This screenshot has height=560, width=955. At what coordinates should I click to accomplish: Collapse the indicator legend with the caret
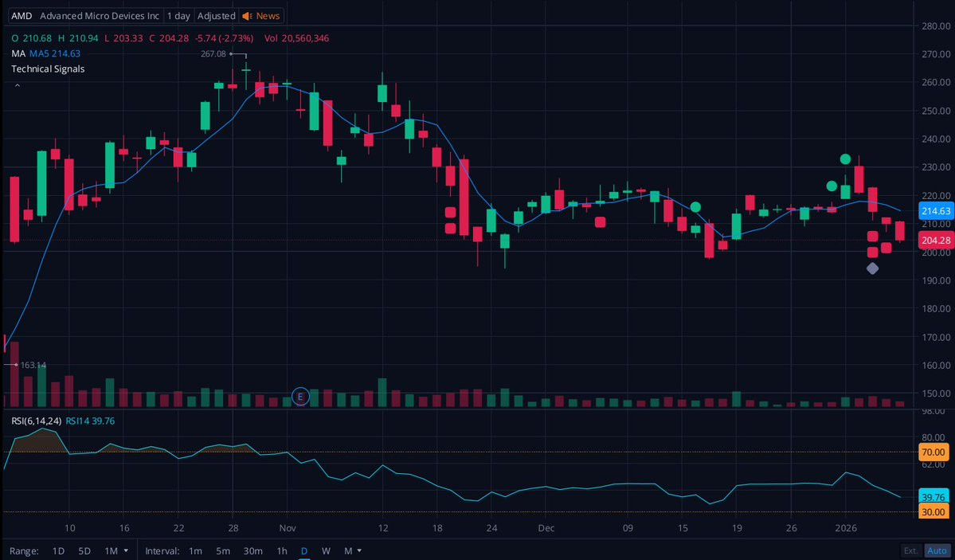pos(17,86)
